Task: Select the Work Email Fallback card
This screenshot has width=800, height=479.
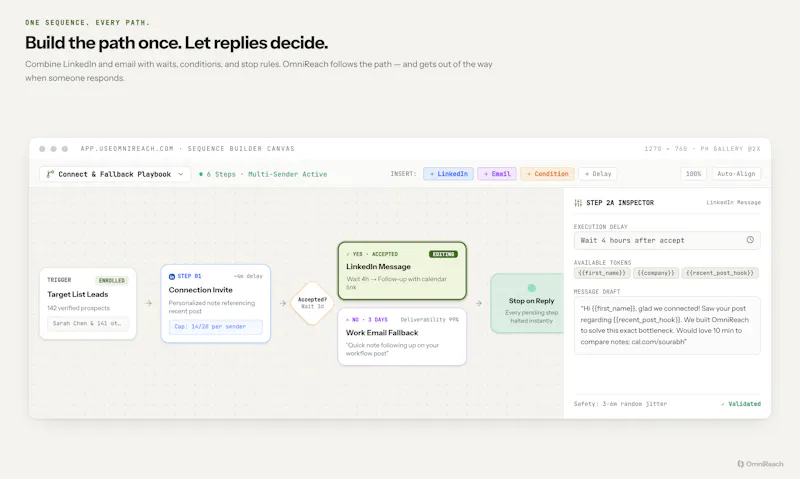Action: [402, 337]
